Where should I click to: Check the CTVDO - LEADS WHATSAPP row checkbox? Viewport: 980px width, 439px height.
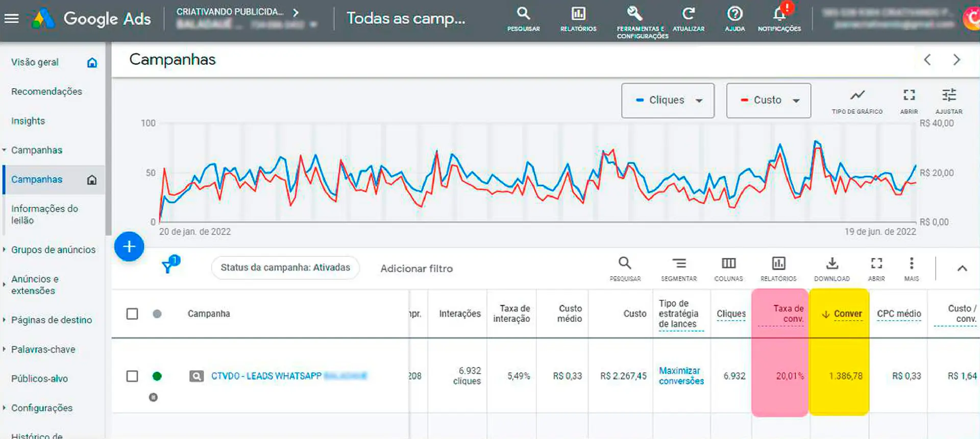coord(132,376)
